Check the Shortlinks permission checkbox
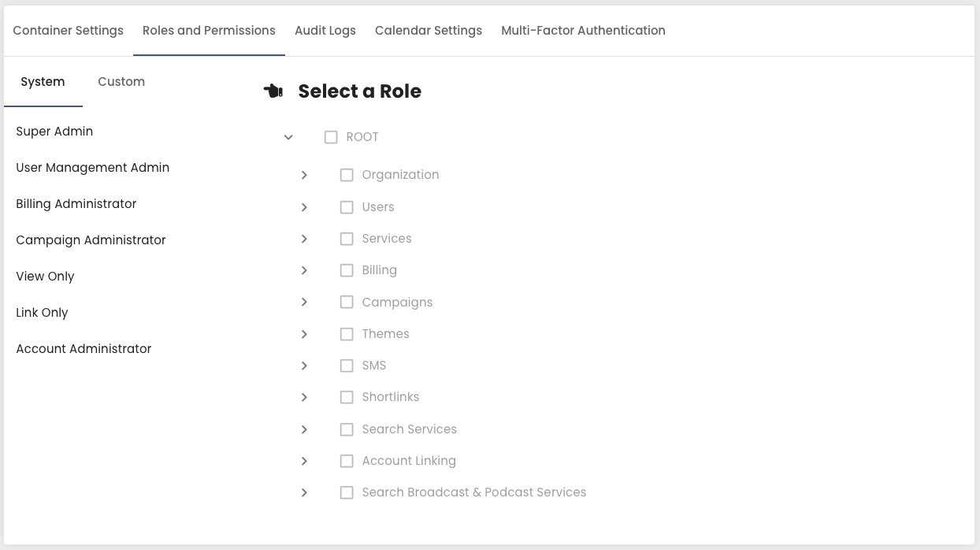Viewport: 980px width, 550px height. tap(347, 397)
